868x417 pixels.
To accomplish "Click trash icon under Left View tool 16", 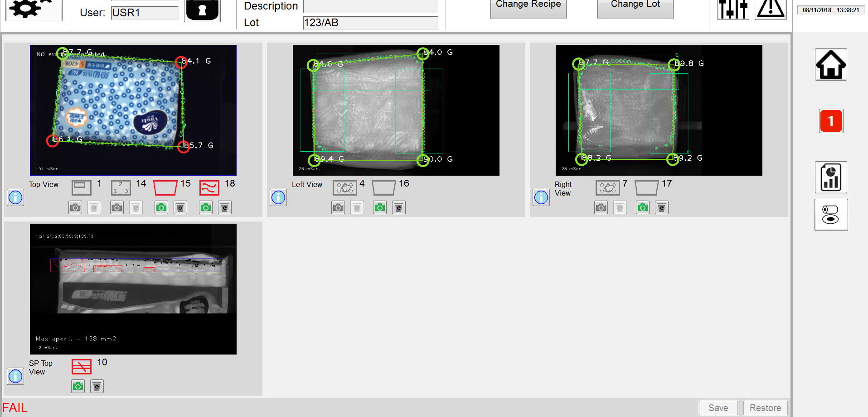I will coord(399,207).
